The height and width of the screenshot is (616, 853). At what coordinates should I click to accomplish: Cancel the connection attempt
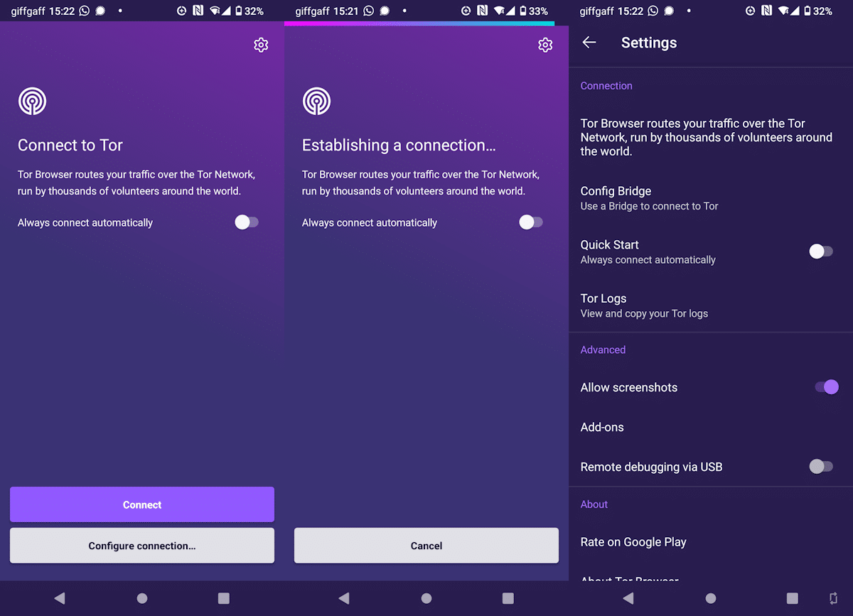(x=426, y=546)
